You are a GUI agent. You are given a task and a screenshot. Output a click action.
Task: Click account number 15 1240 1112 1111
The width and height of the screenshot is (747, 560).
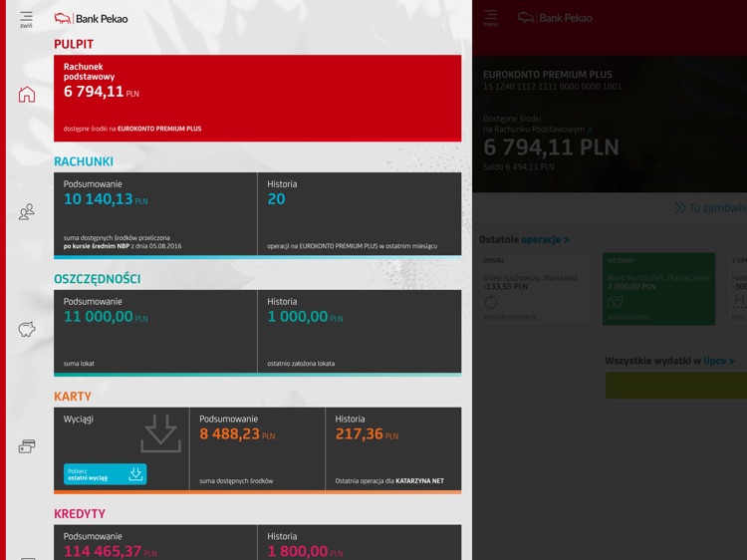(552, 87)
